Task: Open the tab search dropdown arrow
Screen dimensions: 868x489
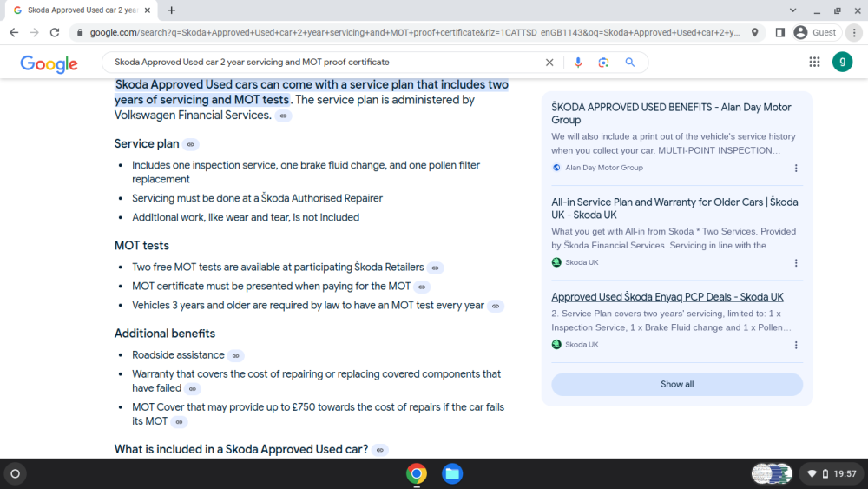Action: (792, 10)
